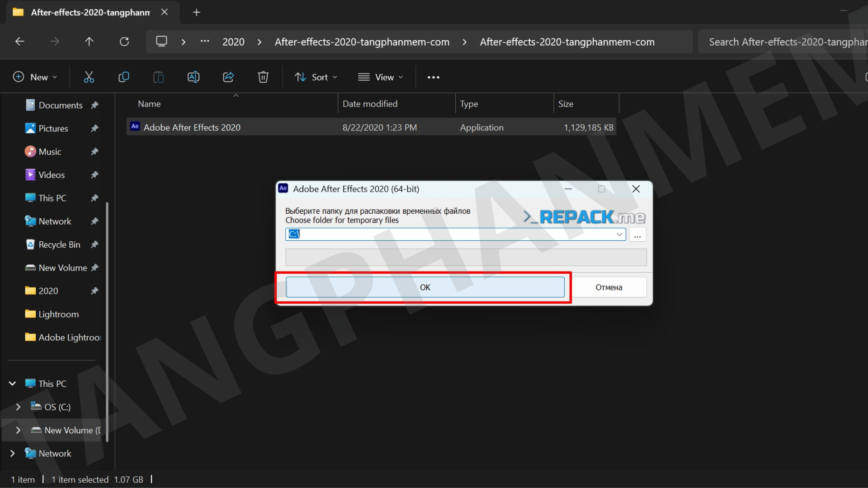
Task: Go up one folder level arrow
Action: pos(89,42)
